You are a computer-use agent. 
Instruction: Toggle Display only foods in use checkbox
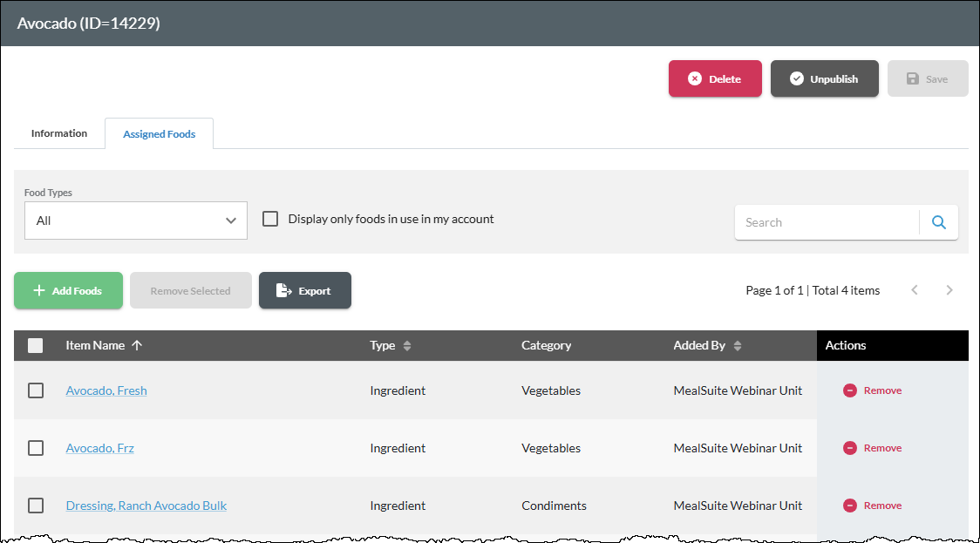270,219
